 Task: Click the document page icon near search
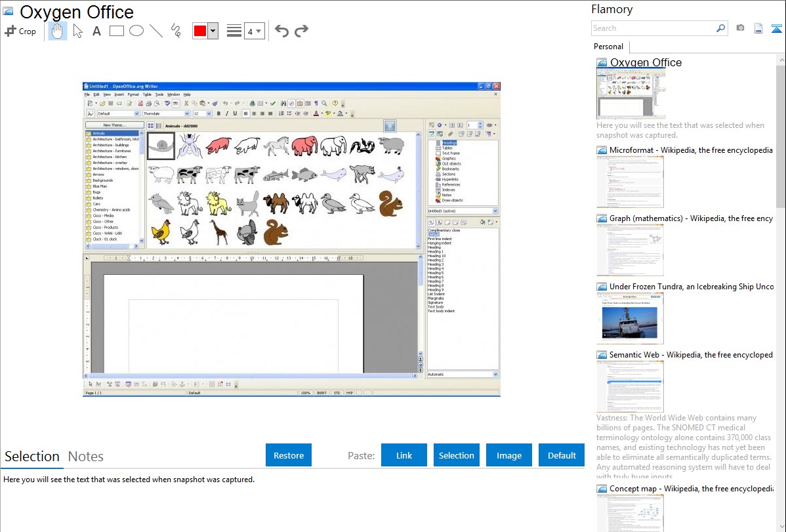click(x=758, y=28)
